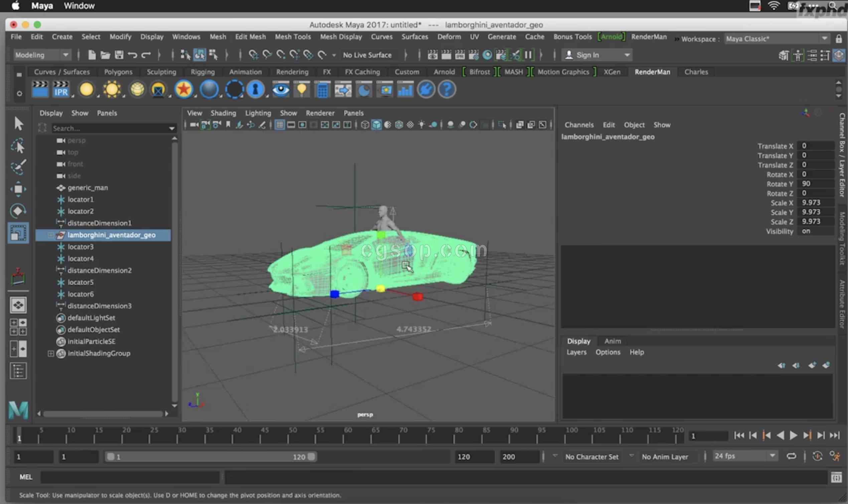Toggle playback loop mode button
This screenshot has width=848, height=504.
click(x=791, y=457)
